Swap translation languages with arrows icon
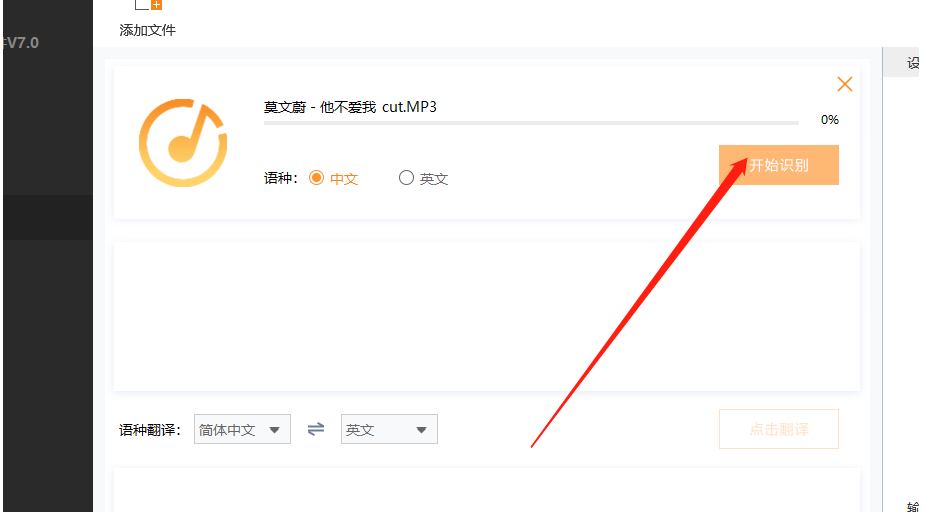The width and height of the screenshot is (926, 513). pos(316,429)
